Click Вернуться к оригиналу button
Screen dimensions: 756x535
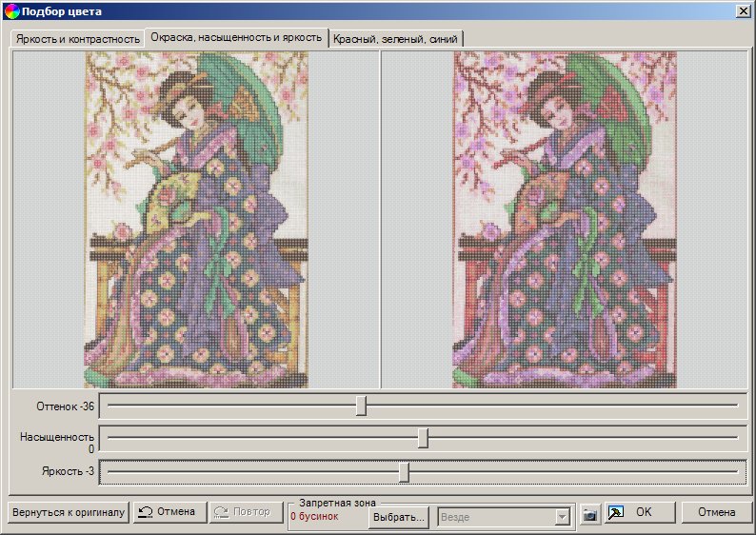pos(69,512)
